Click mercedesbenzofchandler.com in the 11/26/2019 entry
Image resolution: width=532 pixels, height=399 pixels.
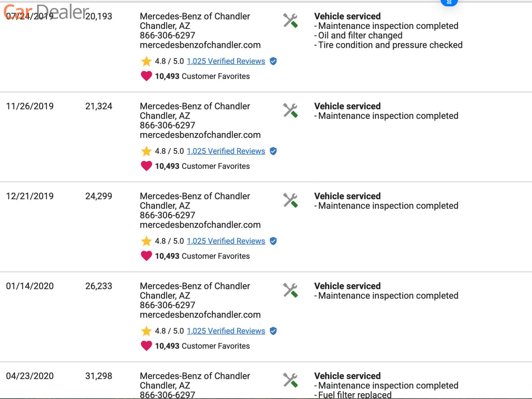(200, 135)
